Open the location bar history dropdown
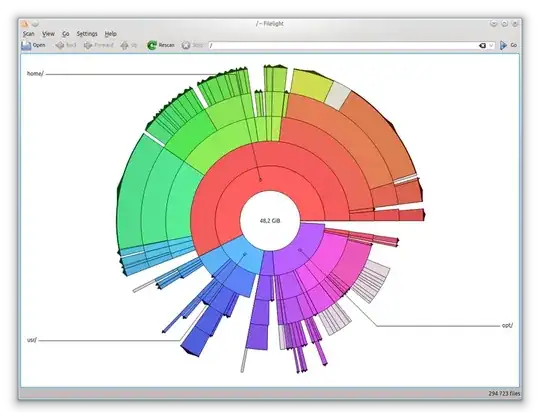 (491, 45)
